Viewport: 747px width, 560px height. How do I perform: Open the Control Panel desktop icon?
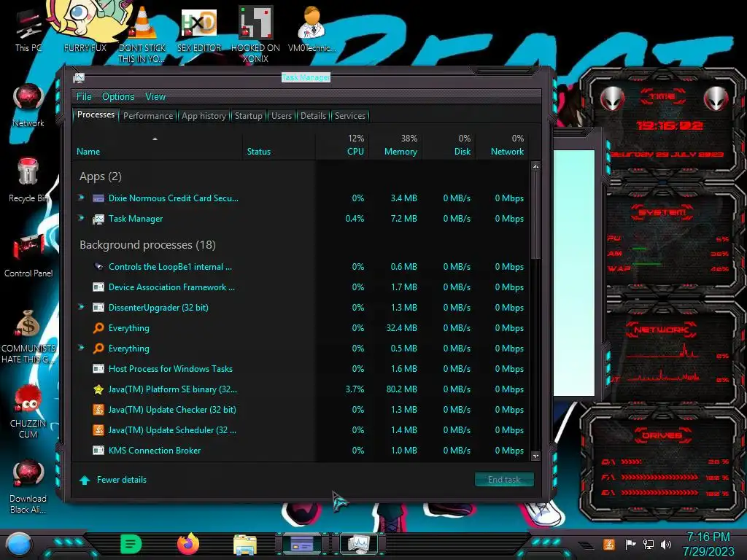(x=28, y=256)
